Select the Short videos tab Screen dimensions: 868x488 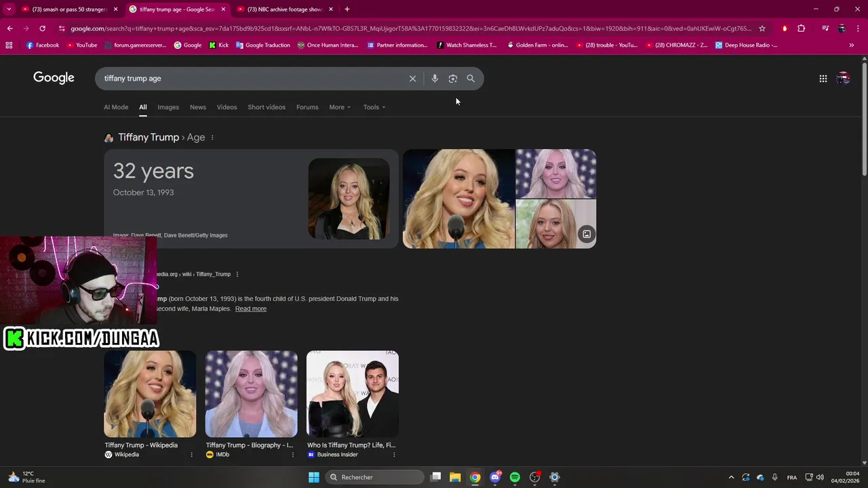tap(267, 107)
